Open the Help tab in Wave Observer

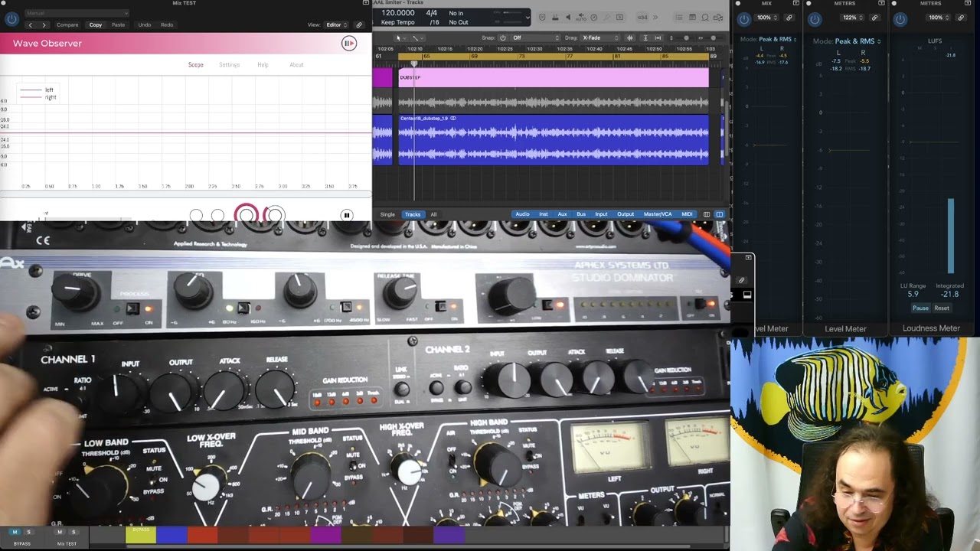coord(263,65)
